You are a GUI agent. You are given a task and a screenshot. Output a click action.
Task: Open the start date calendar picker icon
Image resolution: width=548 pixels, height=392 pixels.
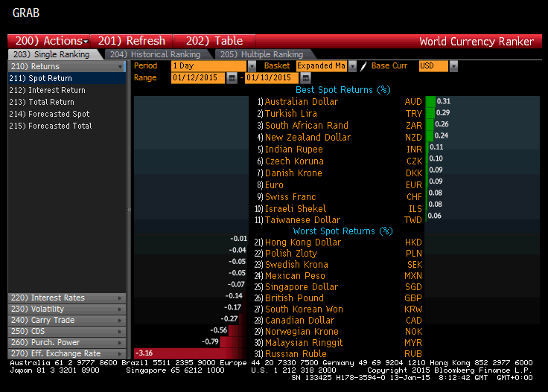point(232,78)
